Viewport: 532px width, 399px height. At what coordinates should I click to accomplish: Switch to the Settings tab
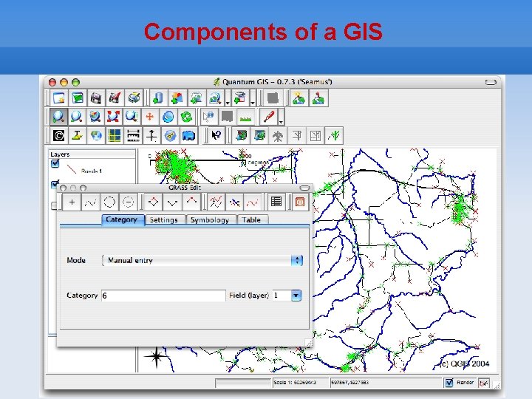(164, 220)
